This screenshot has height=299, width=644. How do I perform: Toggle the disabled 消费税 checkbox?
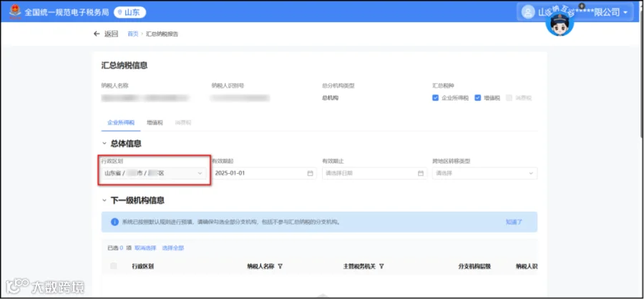click(509, 98)
